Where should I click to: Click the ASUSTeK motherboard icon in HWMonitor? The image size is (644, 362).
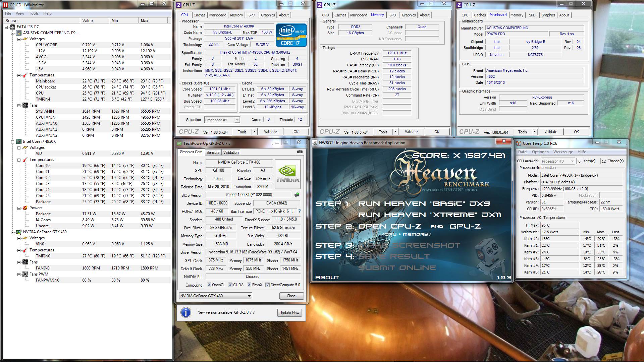coord(19,33)
